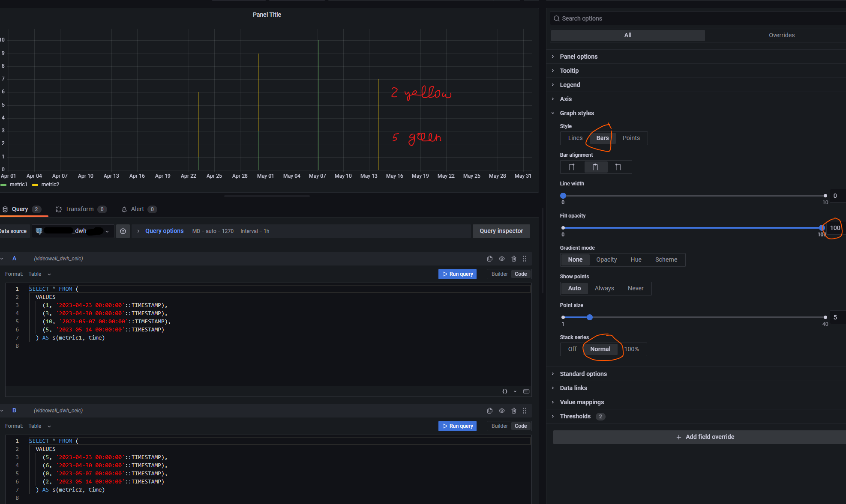The image size is (846, 504).
Task: Click the search magnifier in the options panel
Action: point(556,18)
